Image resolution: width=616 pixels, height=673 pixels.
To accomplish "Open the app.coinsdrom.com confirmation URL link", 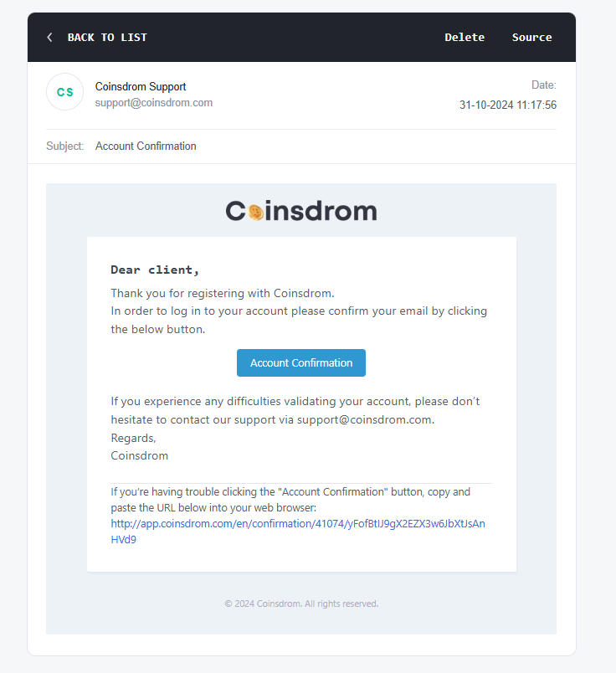I will 298,532.
